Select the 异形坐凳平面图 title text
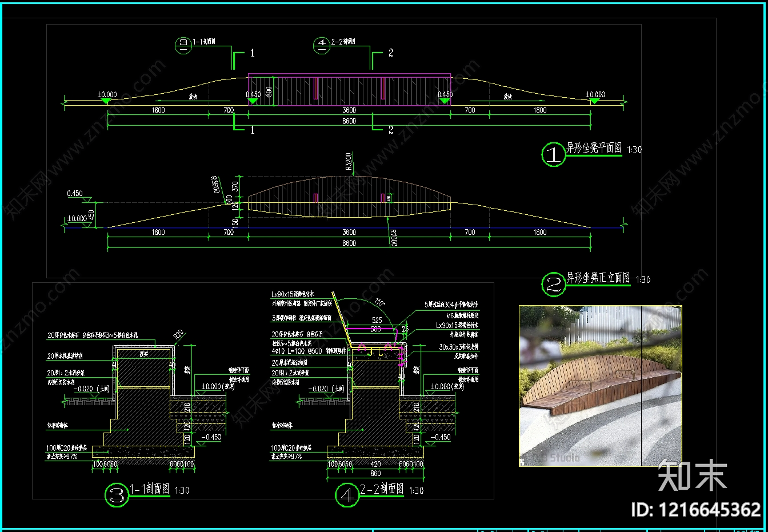This screenshot has width=768, height=532. point(594,148)
